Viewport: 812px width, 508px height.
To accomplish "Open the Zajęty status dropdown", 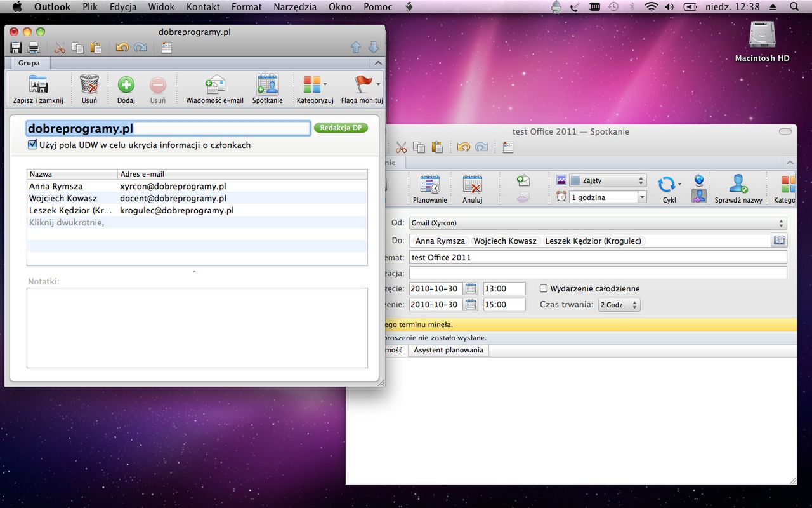I will coord(607,181).
